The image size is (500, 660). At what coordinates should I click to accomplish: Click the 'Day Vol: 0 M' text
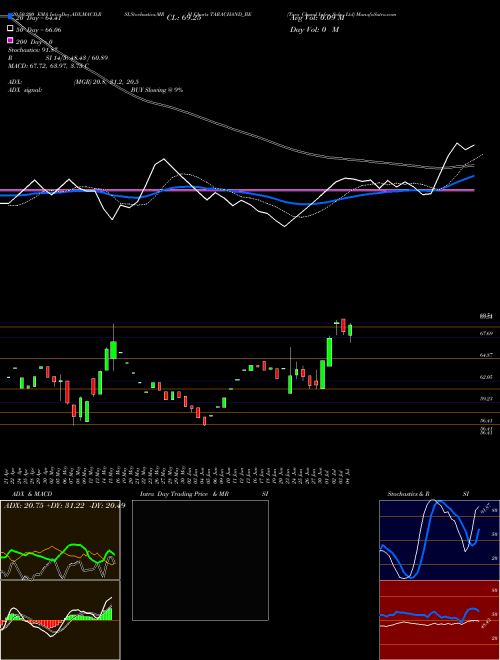click(314, 29)
